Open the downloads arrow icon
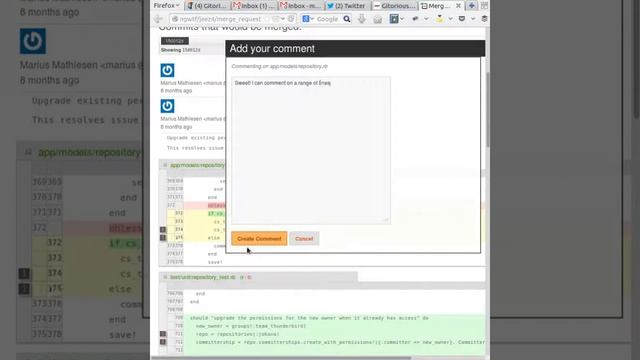The width and height of the screenshot is (640, 360). (x=362, y=19)
